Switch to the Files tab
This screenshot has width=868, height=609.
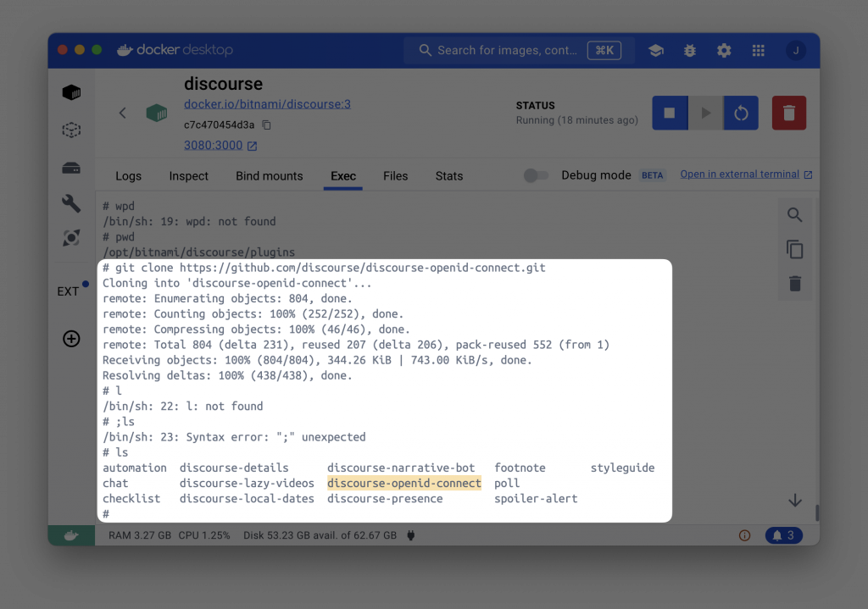395,176
